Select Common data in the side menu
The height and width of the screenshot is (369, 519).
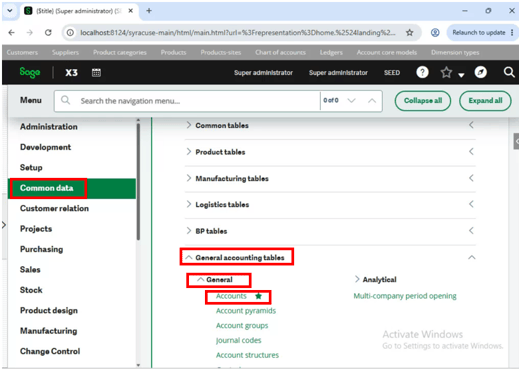click(x=72, y=188)
